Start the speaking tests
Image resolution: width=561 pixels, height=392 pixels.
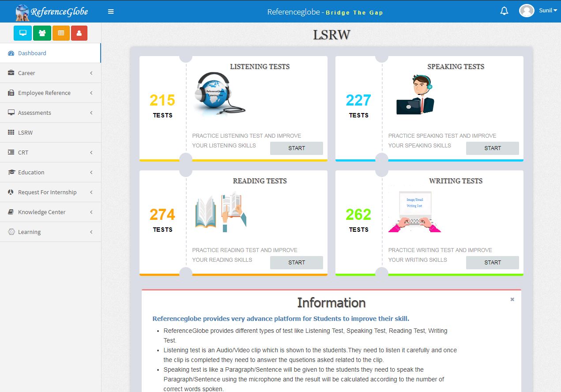point(493,148)
